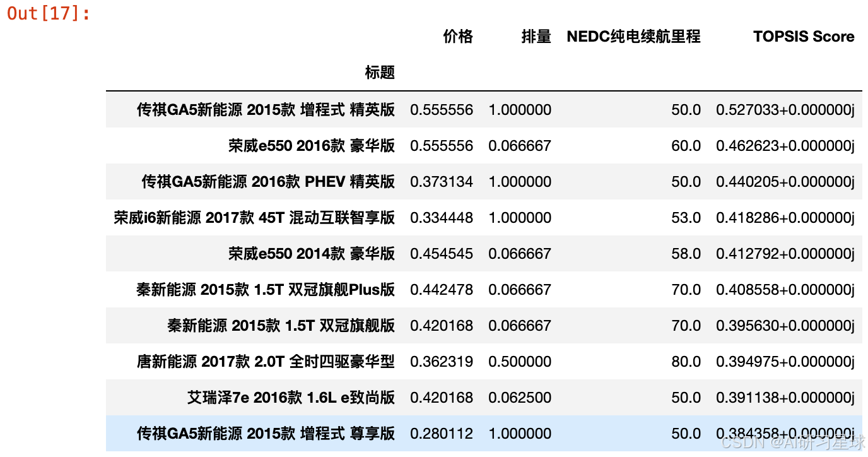Click TOPSIS score 0.395630+0.000000j
The image size is (868, 457).
click(785, 326)
